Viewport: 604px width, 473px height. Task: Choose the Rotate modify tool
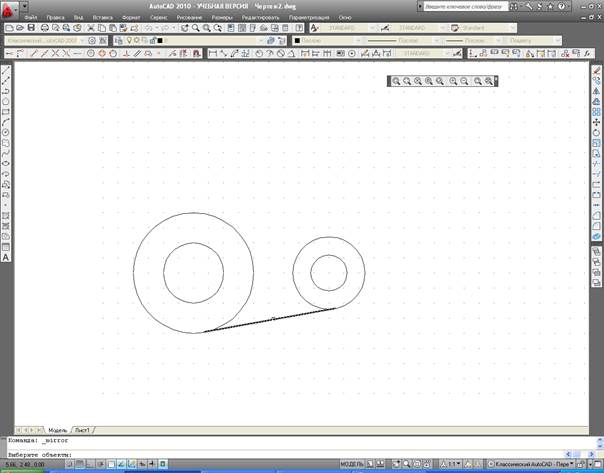coord(596,133)
